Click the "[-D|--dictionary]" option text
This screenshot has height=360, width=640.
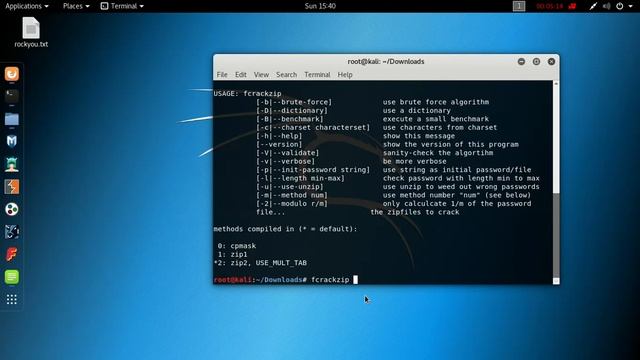tap(292, 111)
